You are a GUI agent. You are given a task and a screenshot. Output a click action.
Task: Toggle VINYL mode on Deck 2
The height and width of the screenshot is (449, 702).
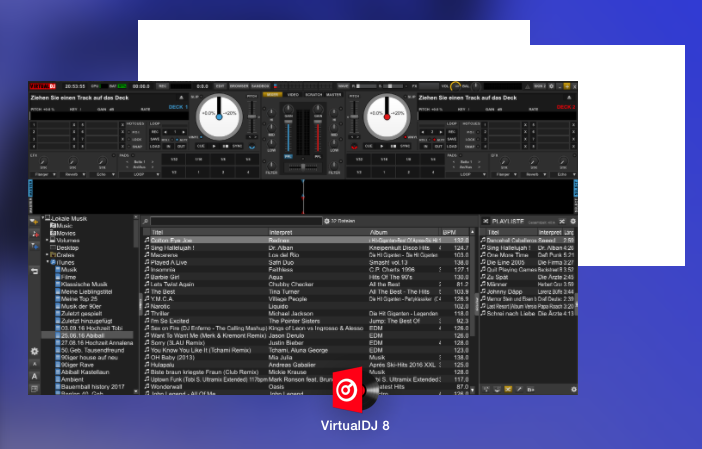click(411, 137)
